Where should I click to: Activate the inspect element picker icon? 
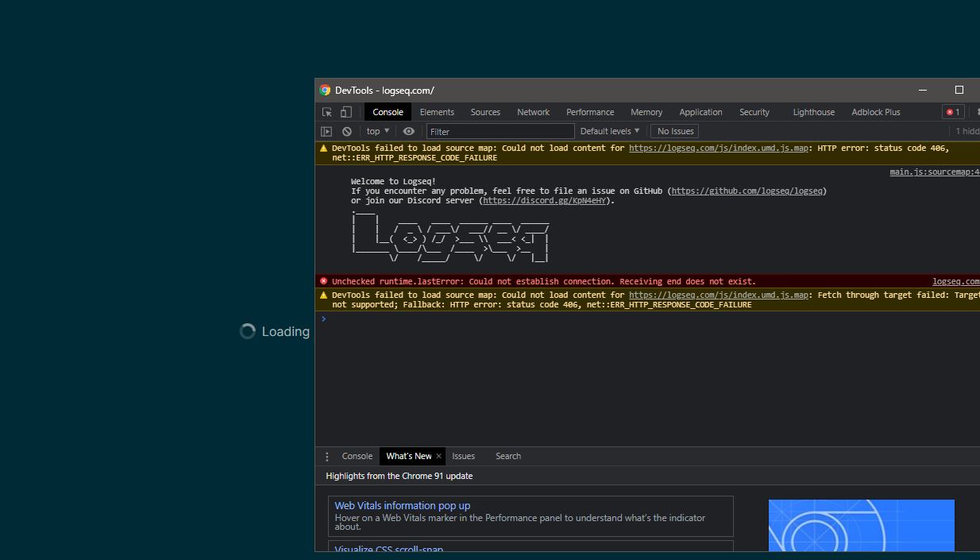tap(326, 112)
